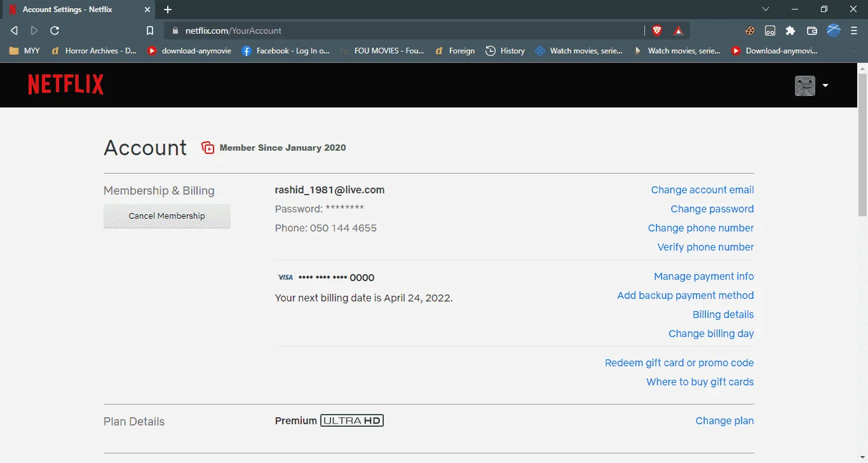868x463 pixels.
Task: Click the ULTRA HD badge
Action: (x=352, y=420)
